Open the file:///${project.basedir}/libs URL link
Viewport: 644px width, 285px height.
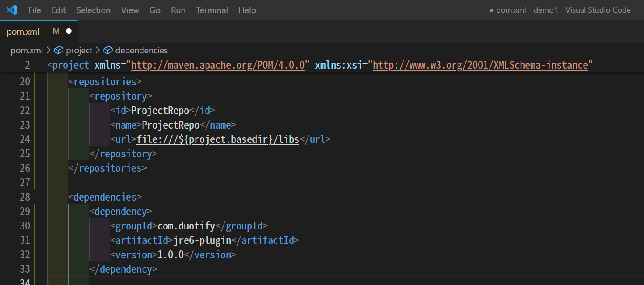pos(218,139)
